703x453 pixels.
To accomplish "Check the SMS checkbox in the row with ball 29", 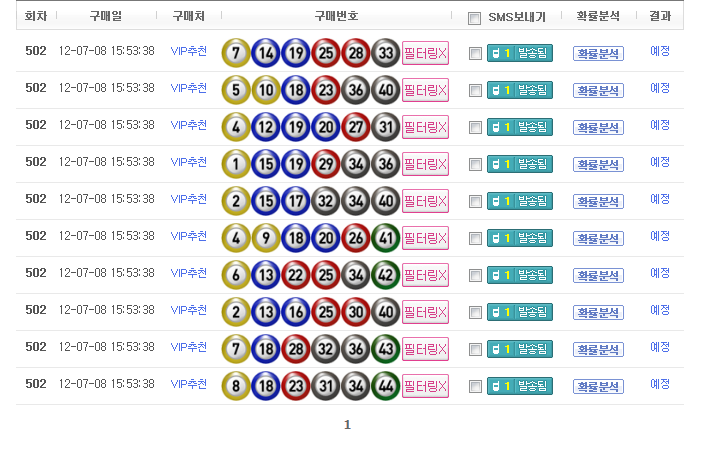I will pyautogui.click(x=475, y=164).
